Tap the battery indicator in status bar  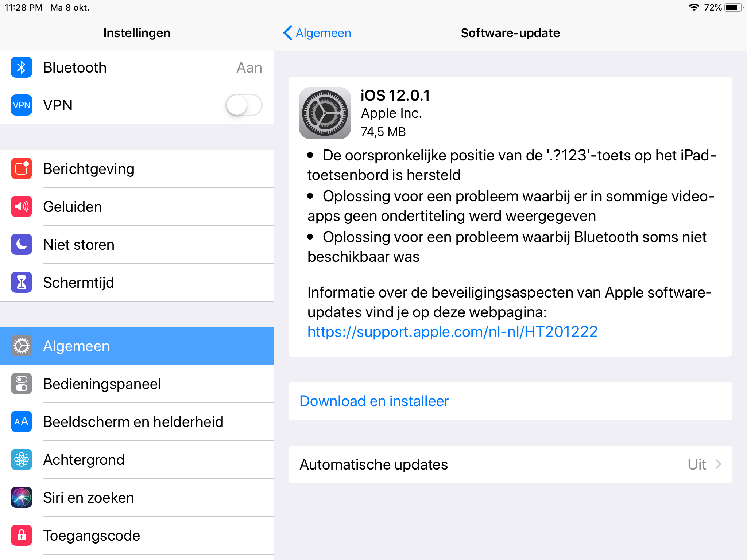coord(734,8)
